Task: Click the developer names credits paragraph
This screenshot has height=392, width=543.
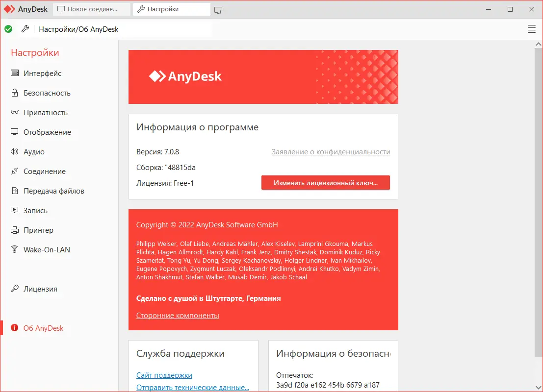Action: 258,261
